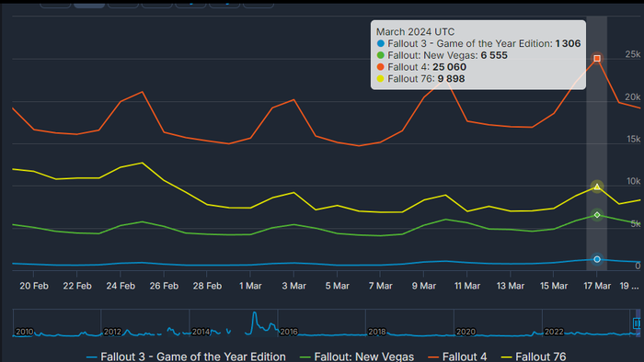
Task: Select the 2010 label in the navigator
Action: click(x=24, y=332)
